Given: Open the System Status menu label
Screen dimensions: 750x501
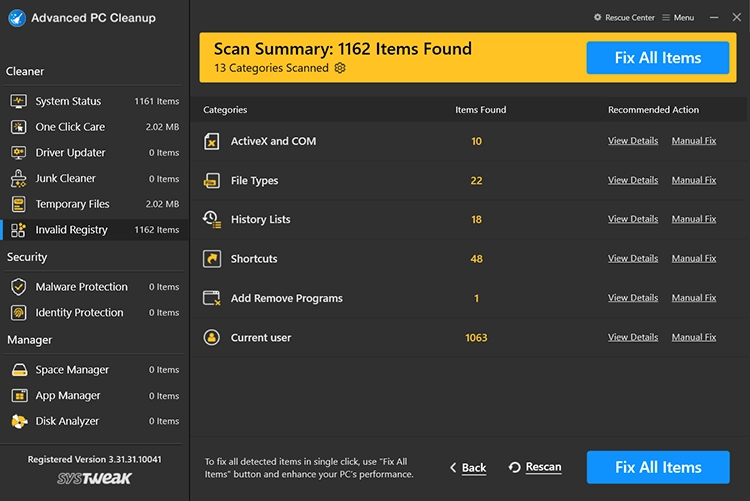Looking at the screenshot, I should coord(68,101).
